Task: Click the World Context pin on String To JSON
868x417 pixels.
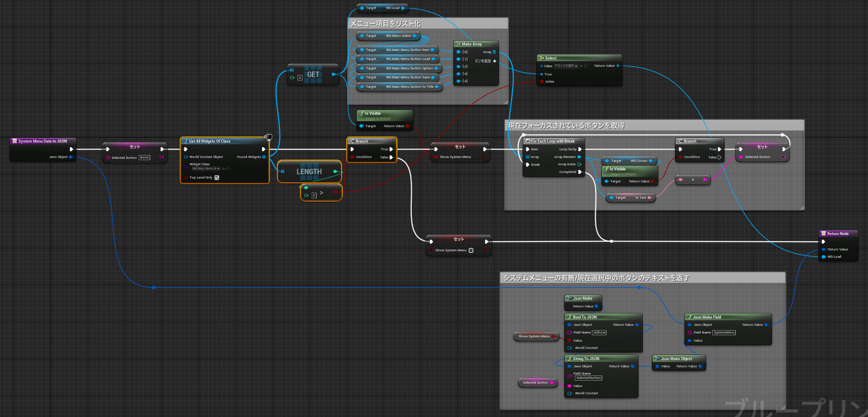Action: click(x=570, y=393)
